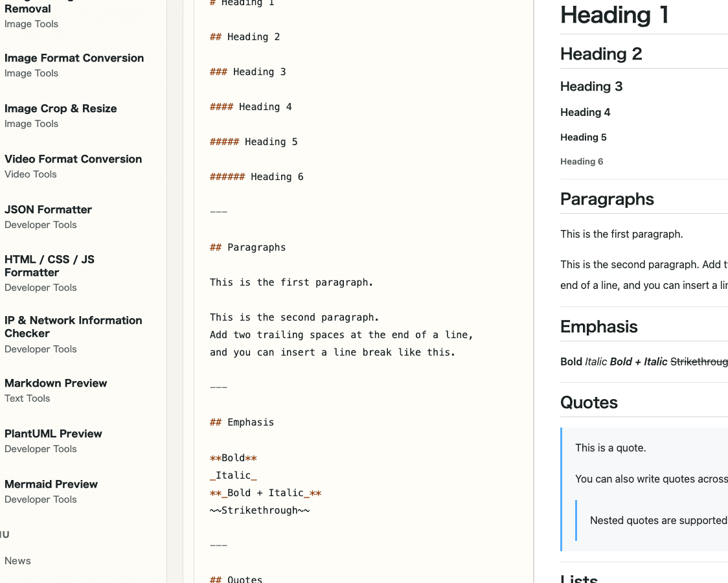Screen dimensions: 728x583
Task: Click the 'Emphasis' heading in the preview
Action: point(598,326)
